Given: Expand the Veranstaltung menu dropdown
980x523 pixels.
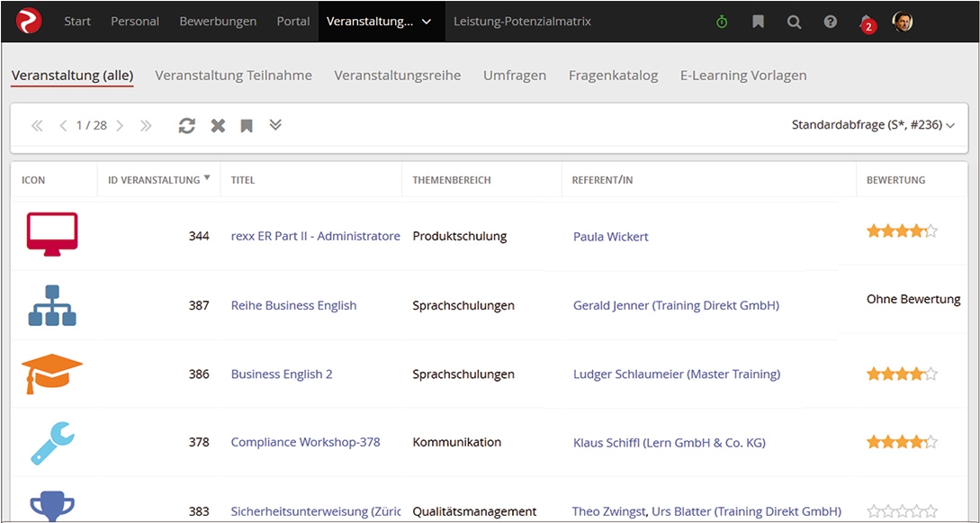Looking at the screenshot, I should click(x=426, y=22).
